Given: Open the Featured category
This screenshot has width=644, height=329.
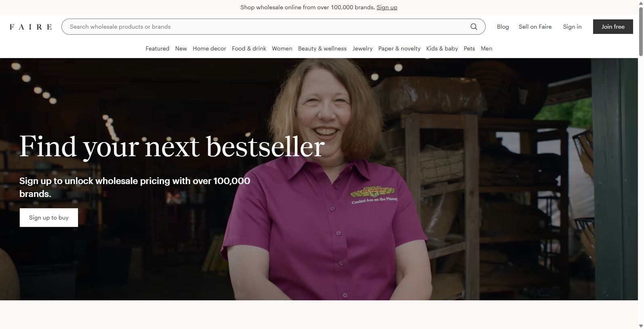Looking at the screenshot, I should 157,48.
